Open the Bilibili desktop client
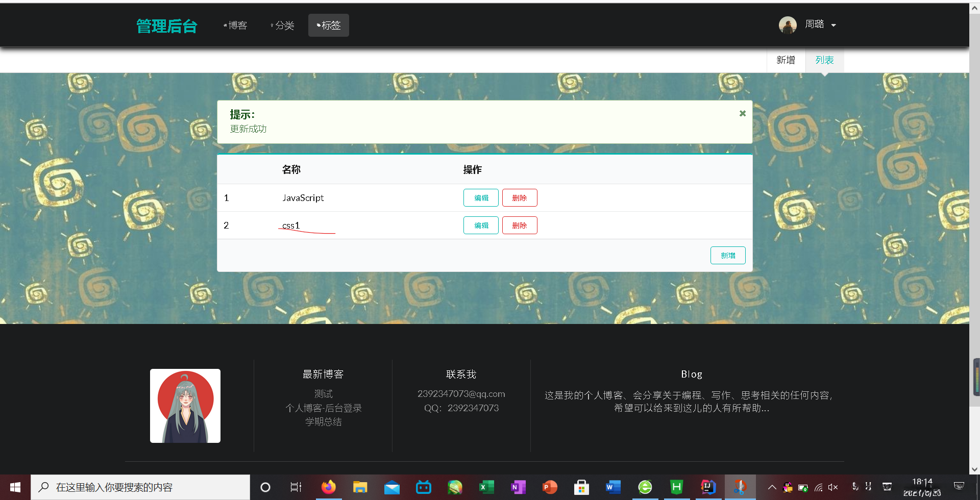This screenshot has height=500, width=980. coord(423,487)
